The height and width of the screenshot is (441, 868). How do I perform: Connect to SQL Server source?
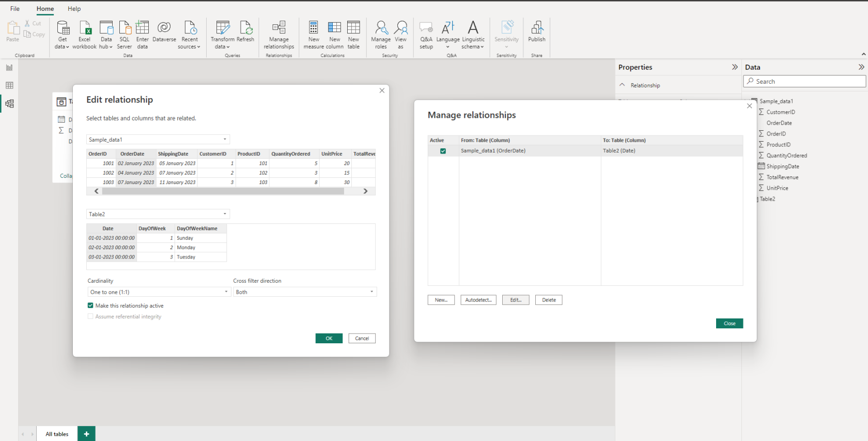click(125, 35)
